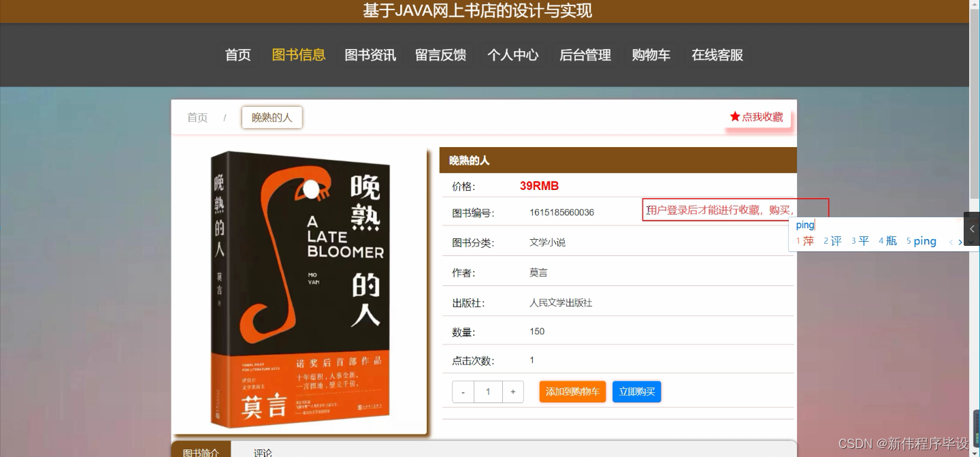This screenshot has height=457, width=980.
Task: Decrease quantity with the - stepper
Action: coord(463,392)
